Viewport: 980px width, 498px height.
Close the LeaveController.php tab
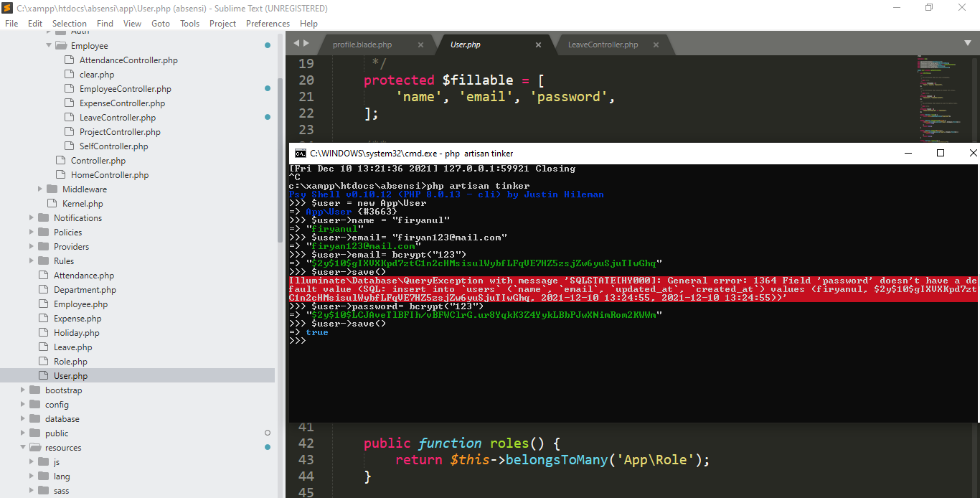[656, 44]
